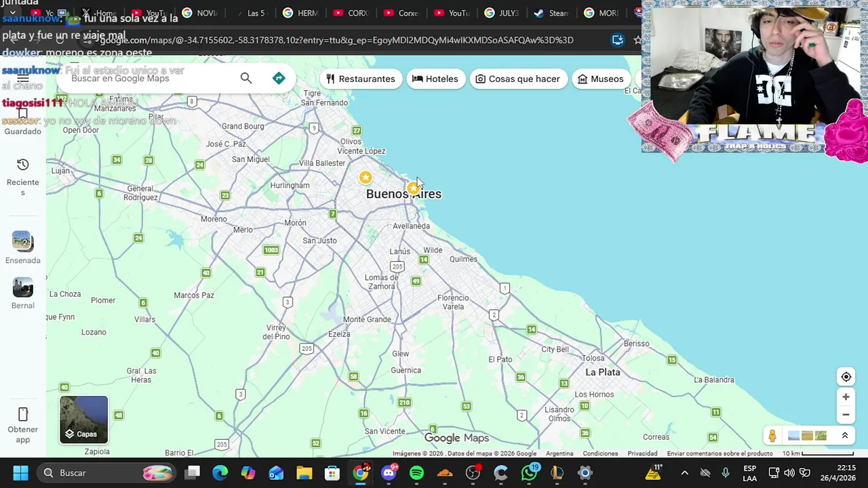
Task: Click the yellow saved star on Buenos Aires
Action: point(413,188)
